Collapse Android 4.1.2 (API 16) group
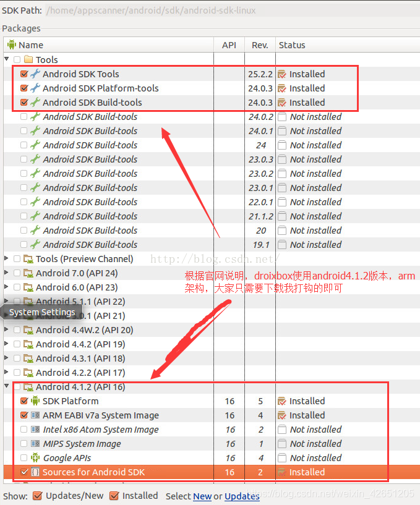 (x=6, y=386)
